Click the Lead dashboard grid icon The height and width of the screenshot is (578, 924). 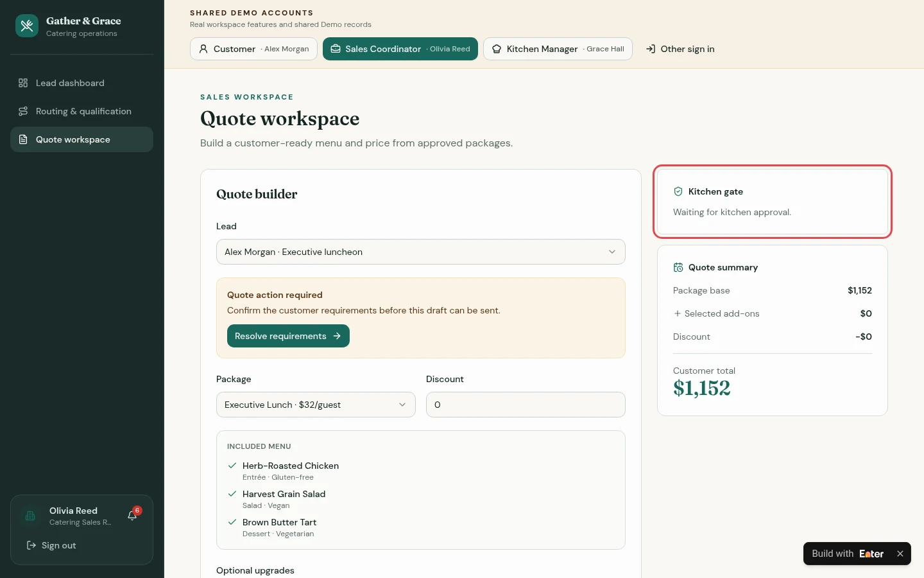pos(23,83)
